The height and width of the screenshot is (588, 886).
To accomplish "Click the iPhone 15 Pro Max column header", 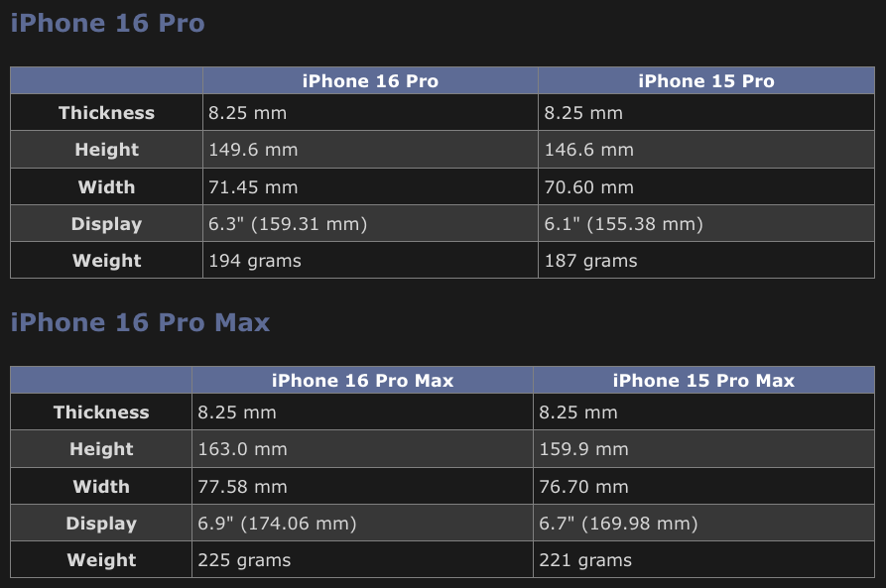I will (x=703, y=381).
